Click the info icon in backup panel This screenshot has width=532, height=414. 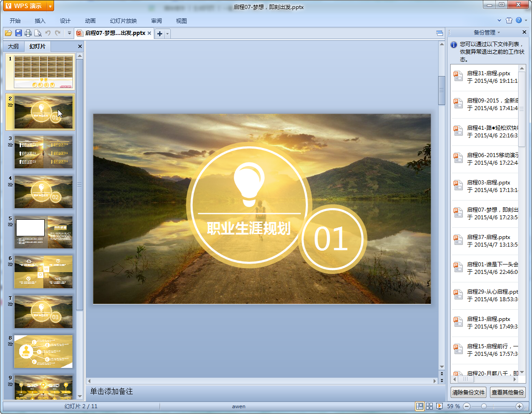[x=454, y=44]
